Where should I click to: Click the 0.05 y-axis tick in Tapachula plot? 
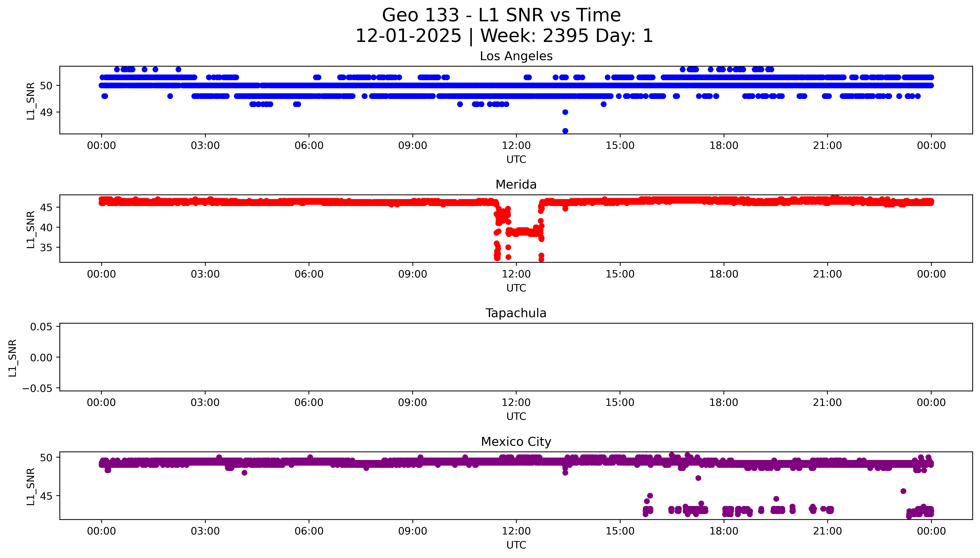click(x=41, y=327)
